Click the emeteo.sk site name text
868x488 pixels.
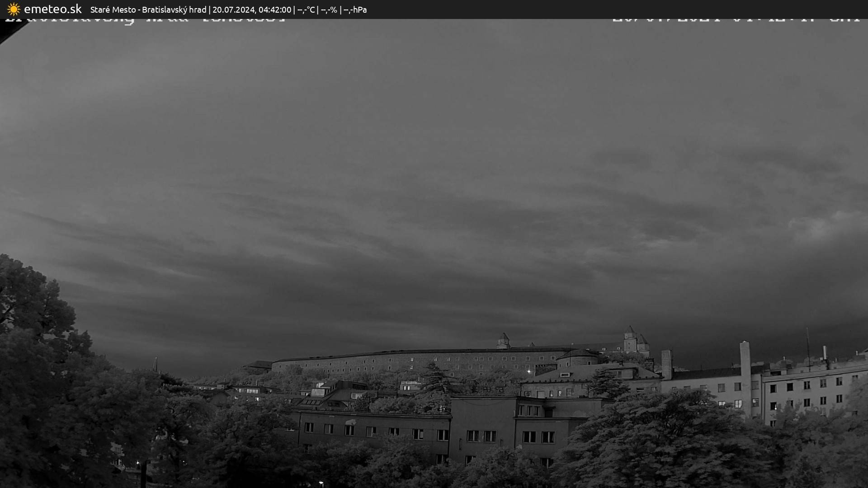pos(52,9)
